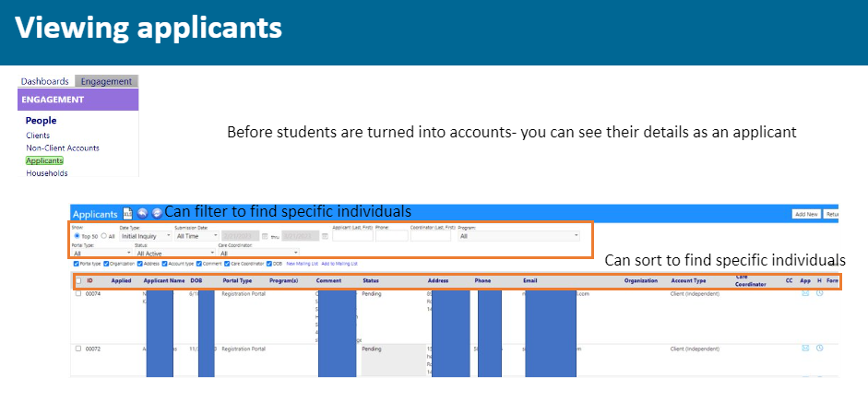
Task: Click the New Mailing List link
Action: click(303, 264)
